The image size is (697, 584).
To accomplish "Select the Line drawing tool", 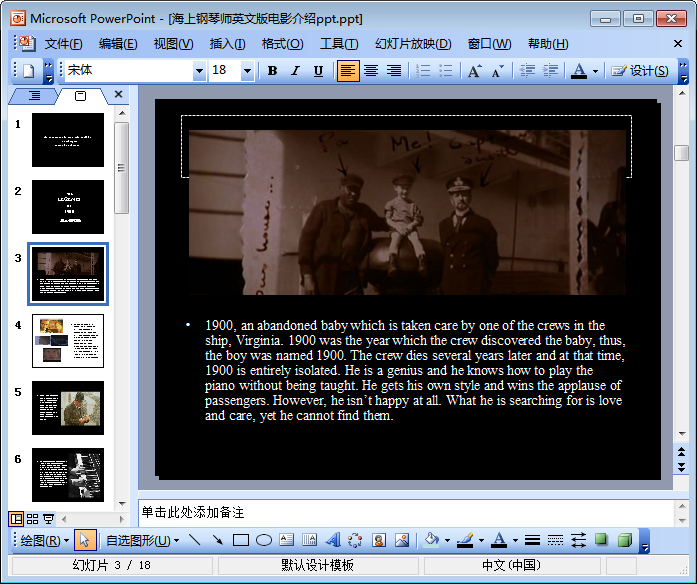I will [194, 541].
